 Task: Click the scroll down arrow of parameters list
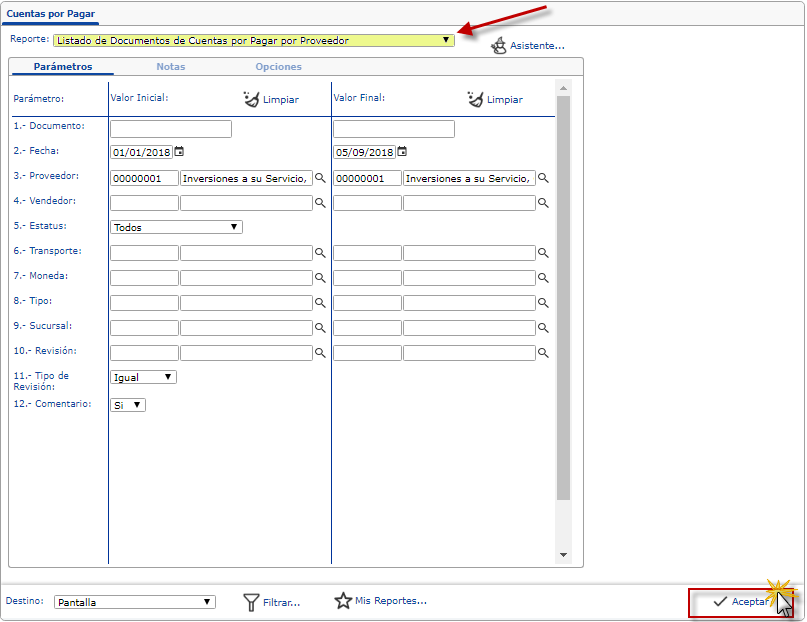tap(563, 555)
